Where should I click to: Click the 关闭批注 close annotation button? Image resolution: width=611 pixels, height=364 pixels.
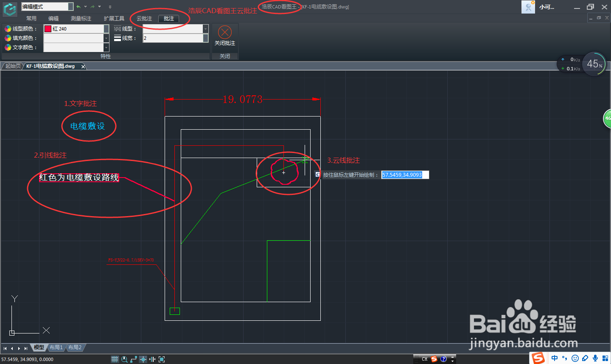[224, 36]
